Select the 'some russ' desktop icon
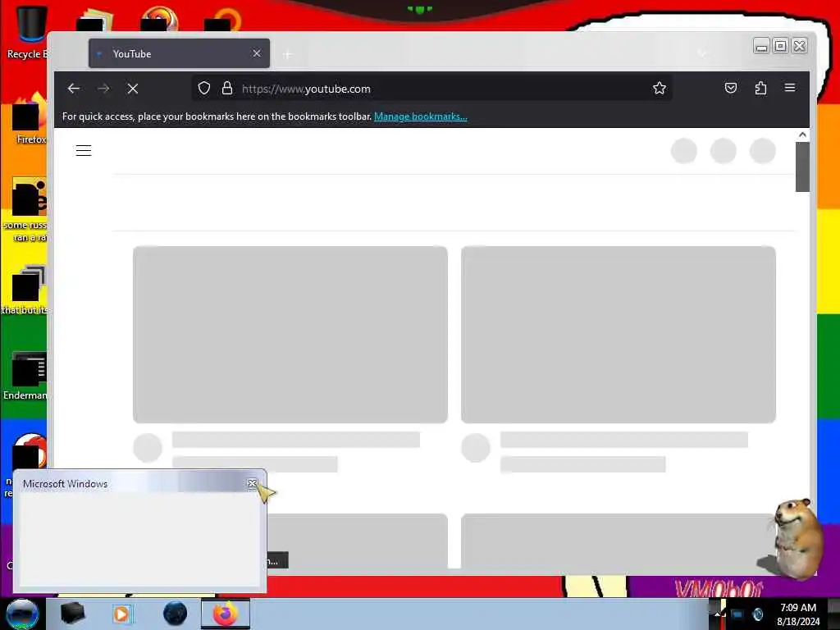Image resolution: width=840 pixels, height=630 pixels. pos(25,210)
